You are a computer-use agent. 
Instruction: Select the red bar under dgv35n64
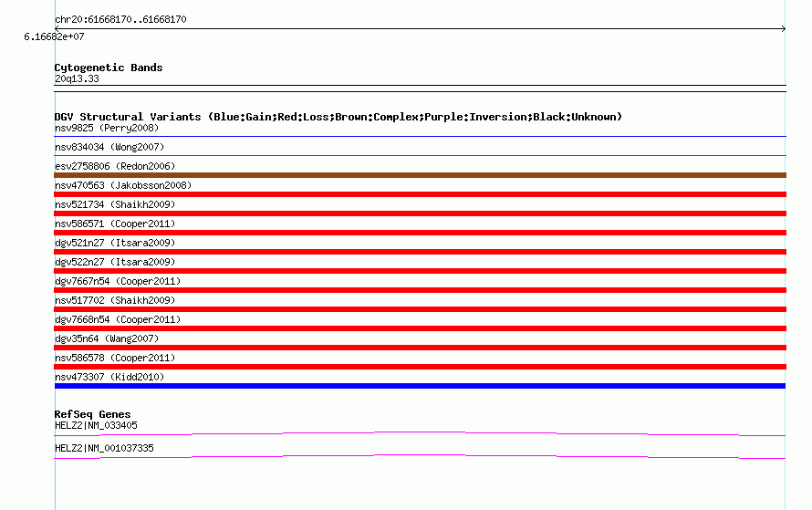point(420,348)
